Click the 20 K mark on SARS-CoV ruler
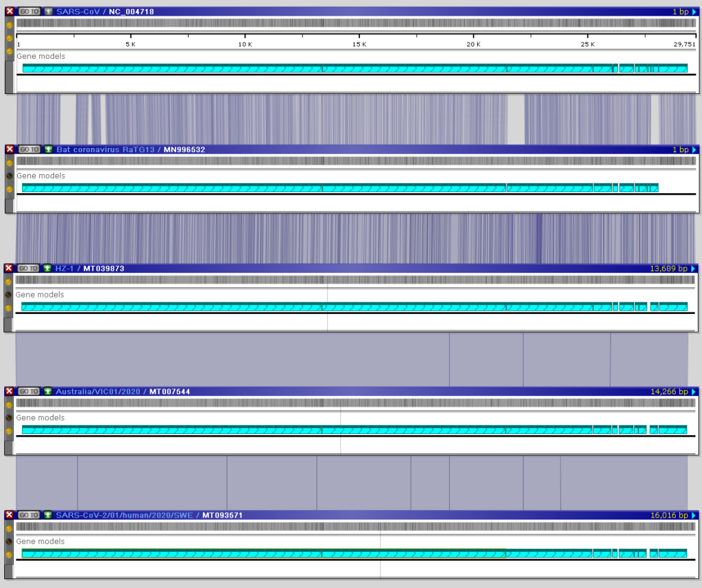 coord(473,45)
